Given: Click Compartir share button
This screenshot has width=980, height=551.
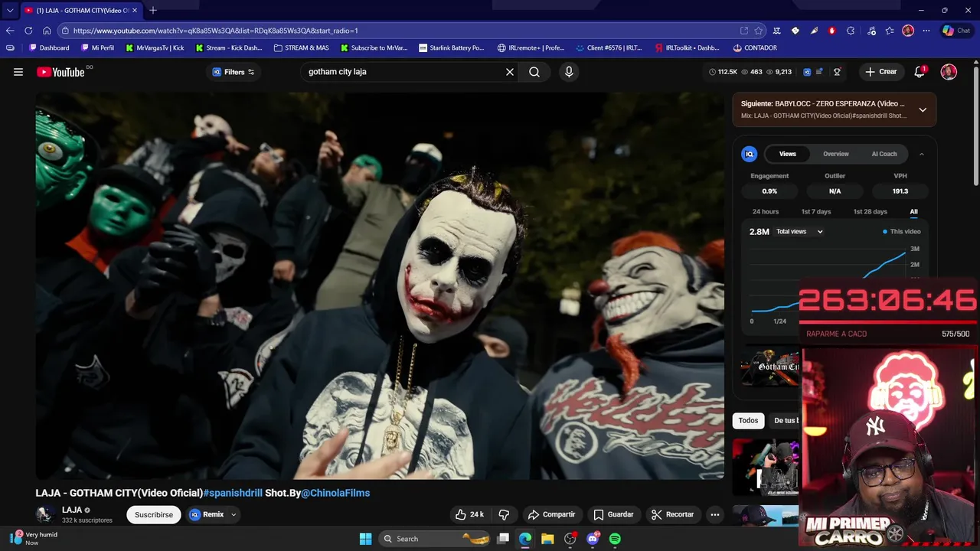Looking at the screenshot, I should tap(552, 514).
